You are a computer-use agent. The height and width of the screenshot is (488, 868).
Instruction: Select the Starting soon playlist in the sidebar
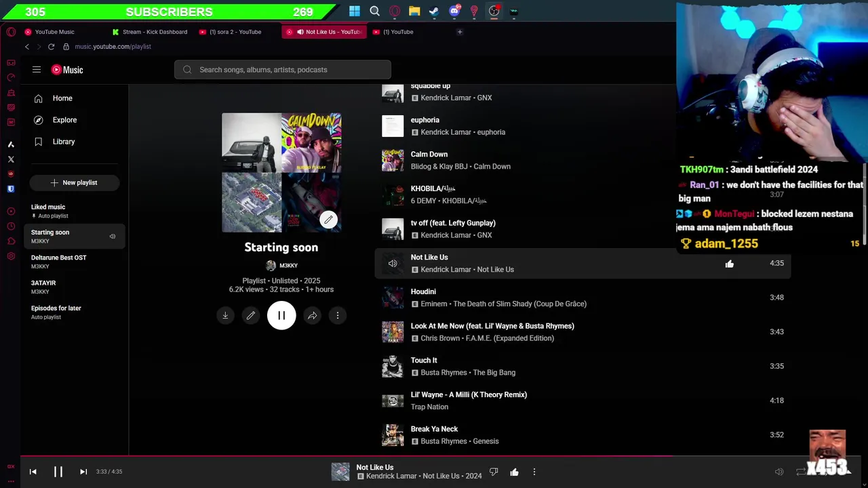click(x=75, y=237)
